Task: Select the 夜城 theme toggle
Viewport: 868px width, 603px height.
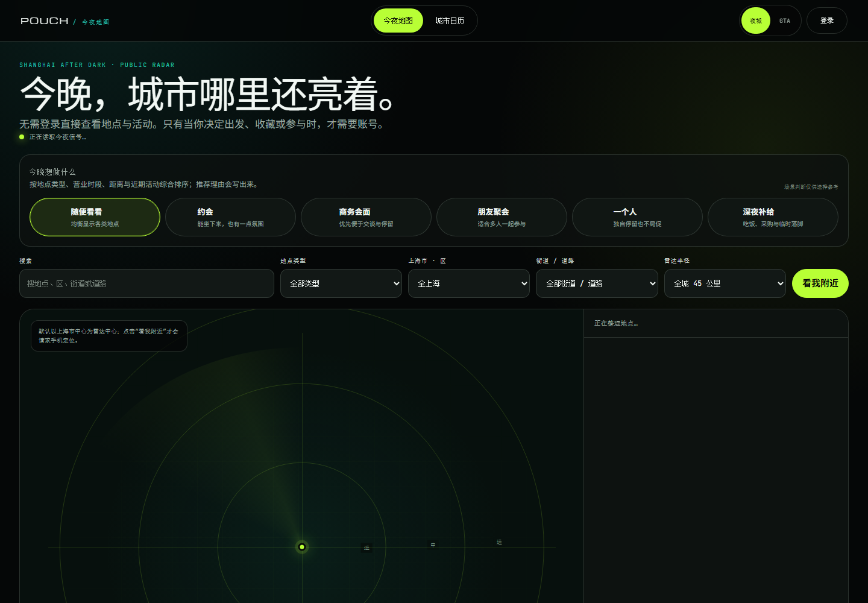Action: point(756,21)
